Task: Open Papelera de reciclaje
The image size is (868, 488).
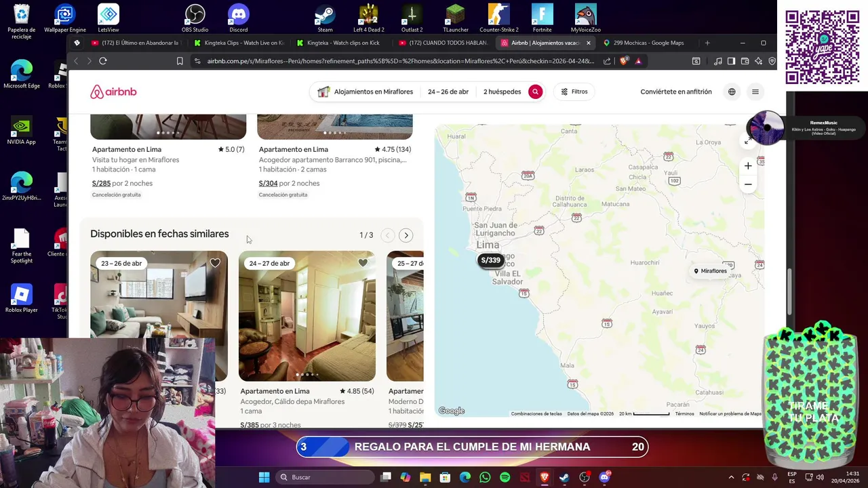Action: (22, 22)
